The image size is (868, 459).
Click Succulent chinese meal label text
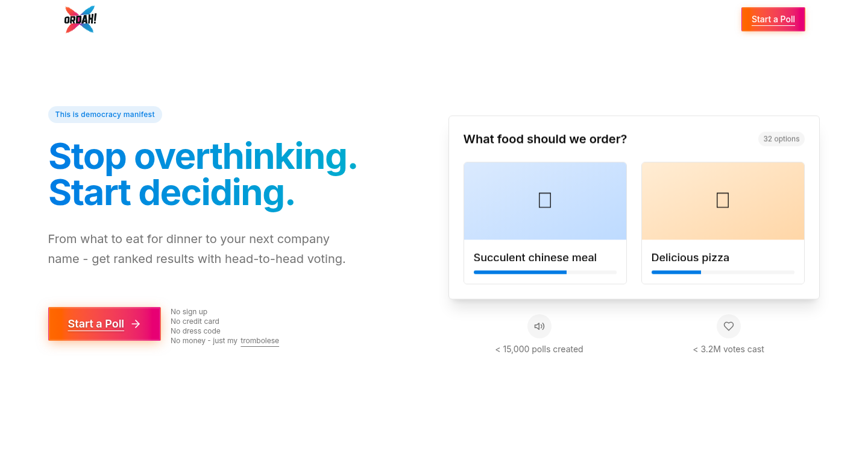pyautogui.click(x=535, y=258)
